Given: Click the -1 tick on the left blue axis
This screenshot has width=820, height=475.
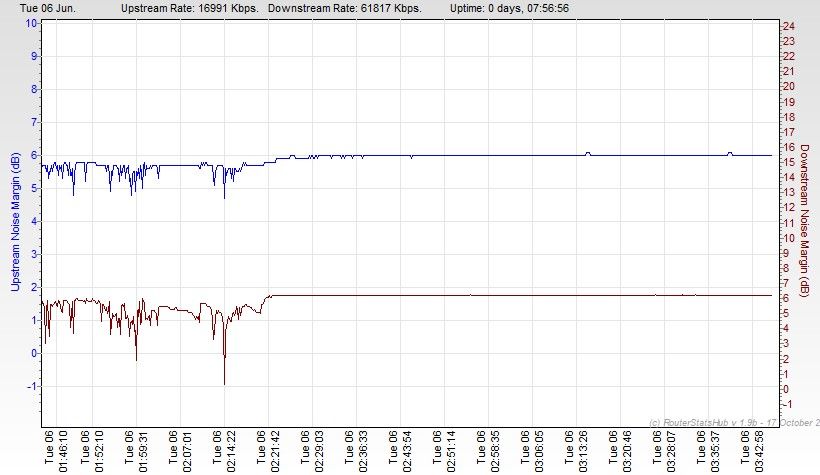Looking at the screenshot, I should (x=30, y=386).
